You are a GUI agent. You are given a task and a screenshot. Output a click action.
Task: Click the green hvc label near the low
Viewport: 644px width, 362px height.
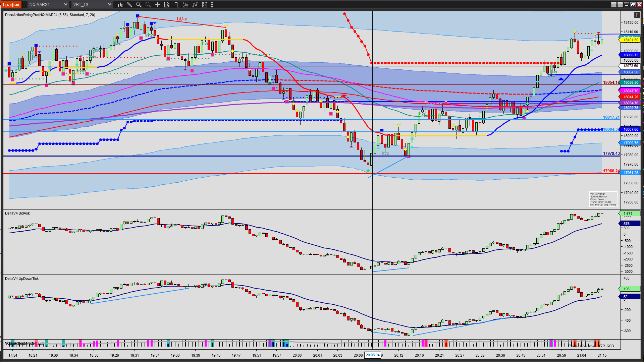pos(385,154)
